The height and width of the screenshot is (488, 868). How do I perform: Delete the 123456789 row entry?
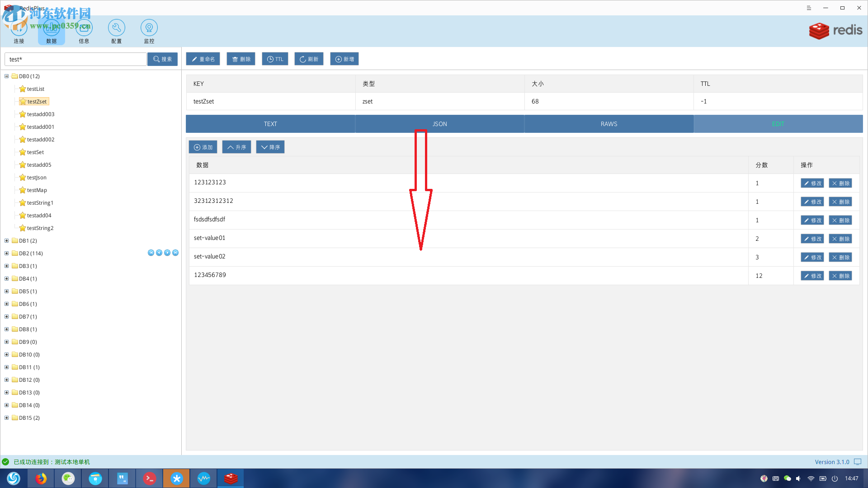coord(840,276)
